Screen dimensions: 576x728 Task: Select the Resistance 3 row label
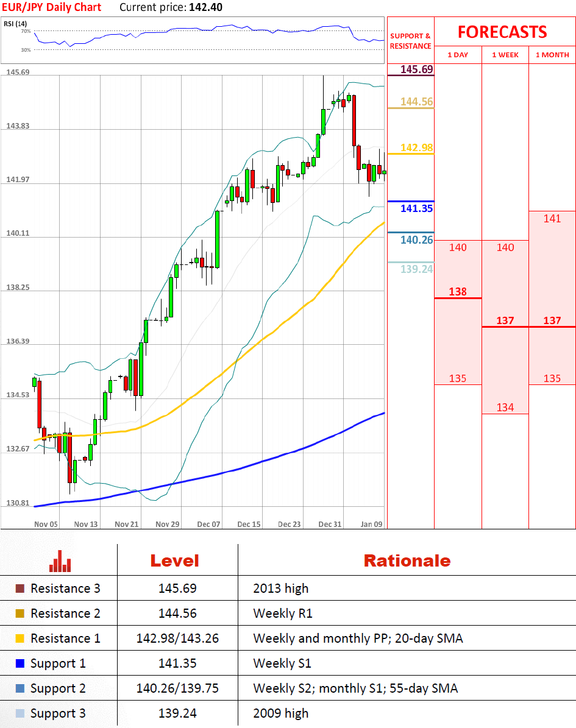coord(65,588)
